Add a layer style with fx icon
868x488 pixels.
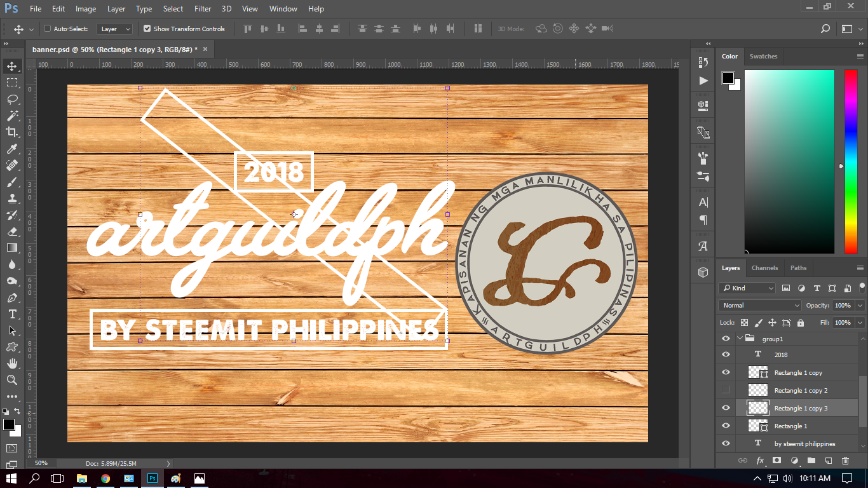click(x=760, y=461)
